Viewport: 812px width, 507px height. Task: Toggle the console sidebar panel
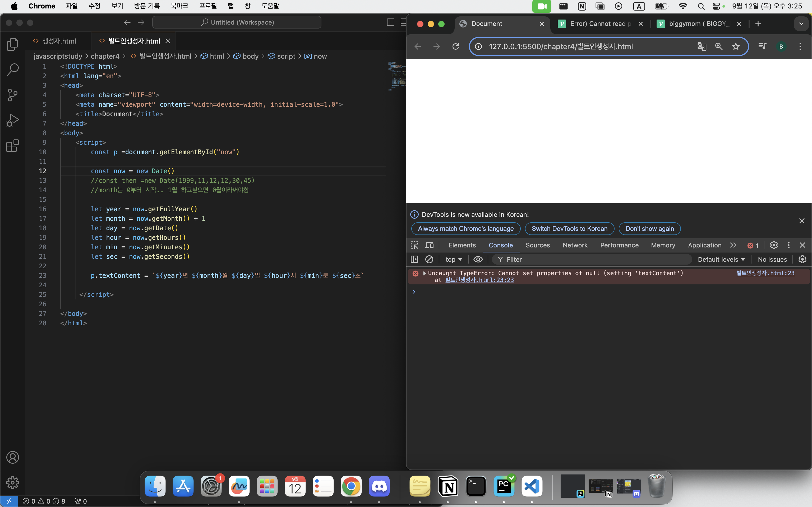pos(414,259)
